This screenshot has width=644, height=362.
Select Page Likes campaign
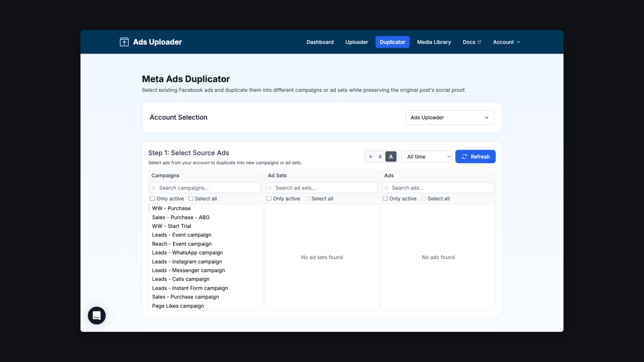coord(205,306)
